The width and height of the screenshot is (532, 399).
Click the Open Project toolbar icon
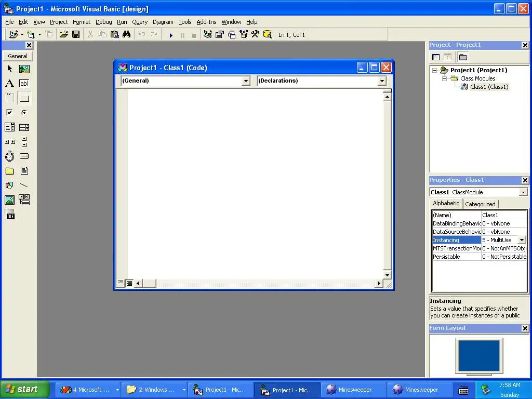(x=63, y=35)
